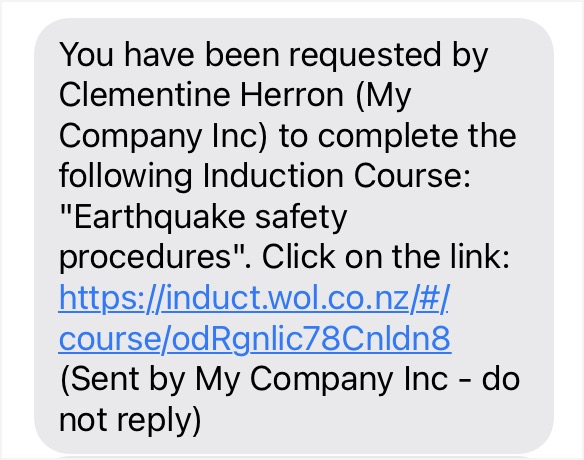Click the "course/odRgnlic78Cnldn8" second line of link
Screen dimensions: 584x460
tap(255, 339)
